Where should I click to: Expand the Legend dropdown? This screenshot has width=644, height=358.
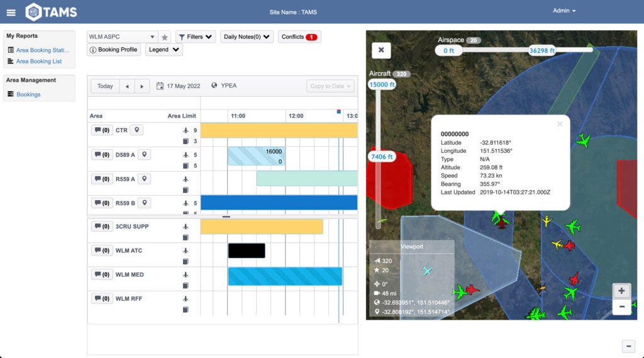[x=164, y=50]
